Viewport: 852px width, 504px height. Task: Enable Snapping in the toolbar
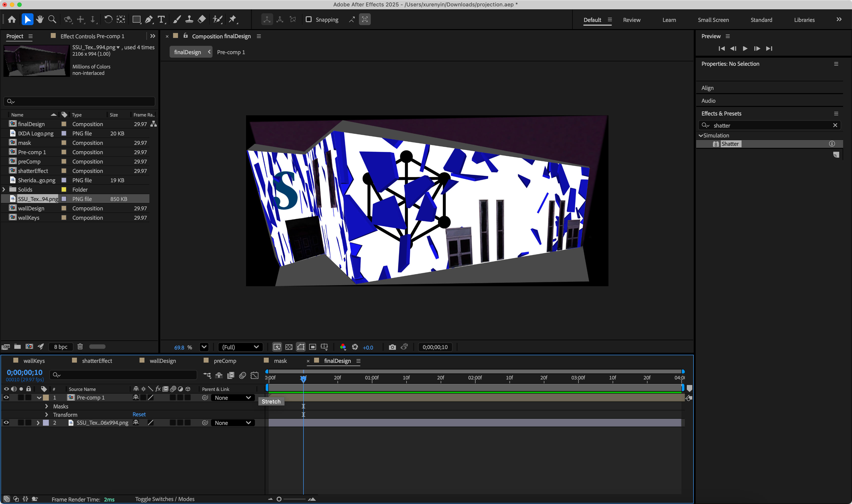click(x=309, y=19)
